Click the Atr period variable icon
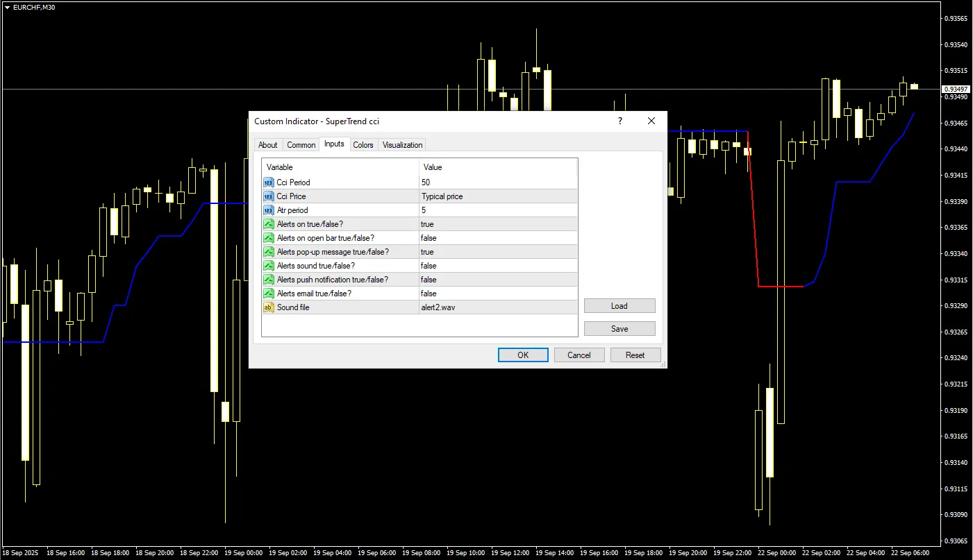Screen dimensions: 973x560 (x=269, y=210)
